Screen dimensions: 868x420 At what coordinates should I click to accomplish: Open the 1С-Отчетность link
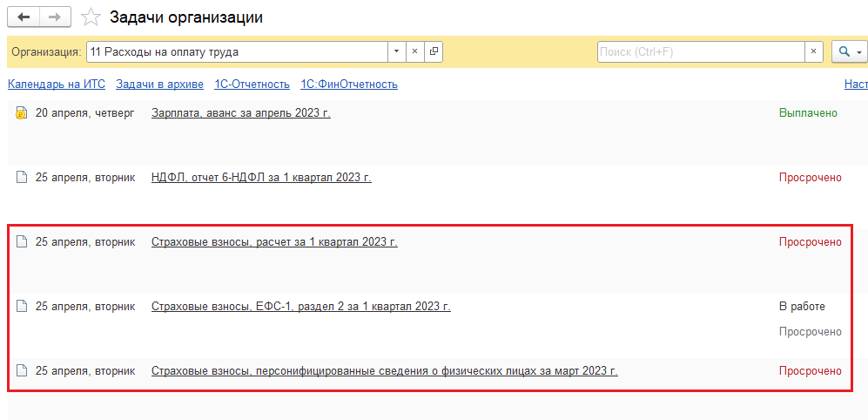click(x=252, y=85)
